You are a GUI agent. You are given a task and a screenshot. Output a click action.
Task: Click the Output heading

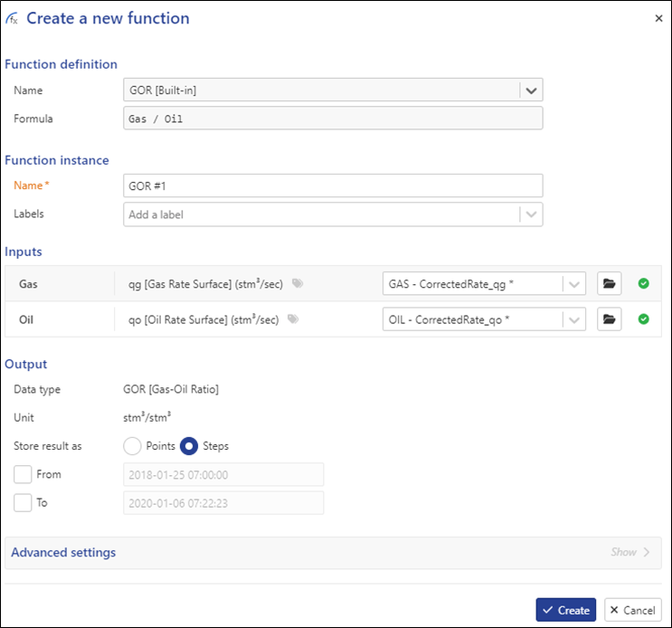(25, 365)
